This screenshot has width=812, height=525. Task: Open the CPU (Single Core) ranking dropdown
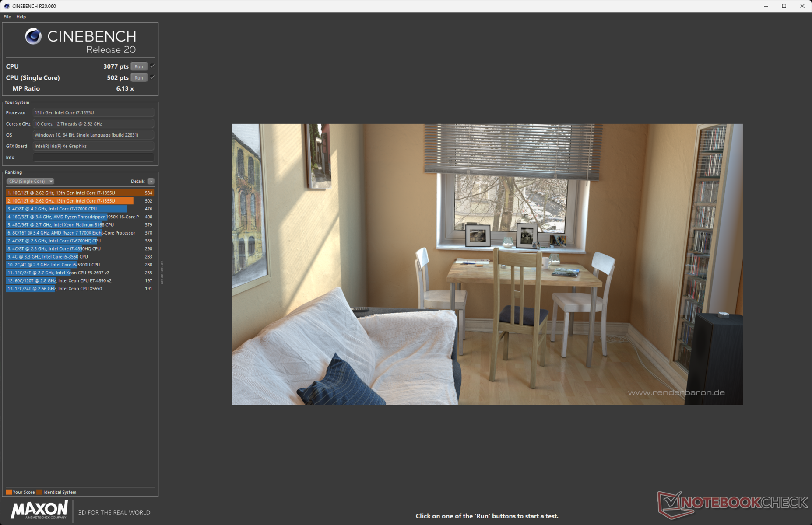click(30, 181)
